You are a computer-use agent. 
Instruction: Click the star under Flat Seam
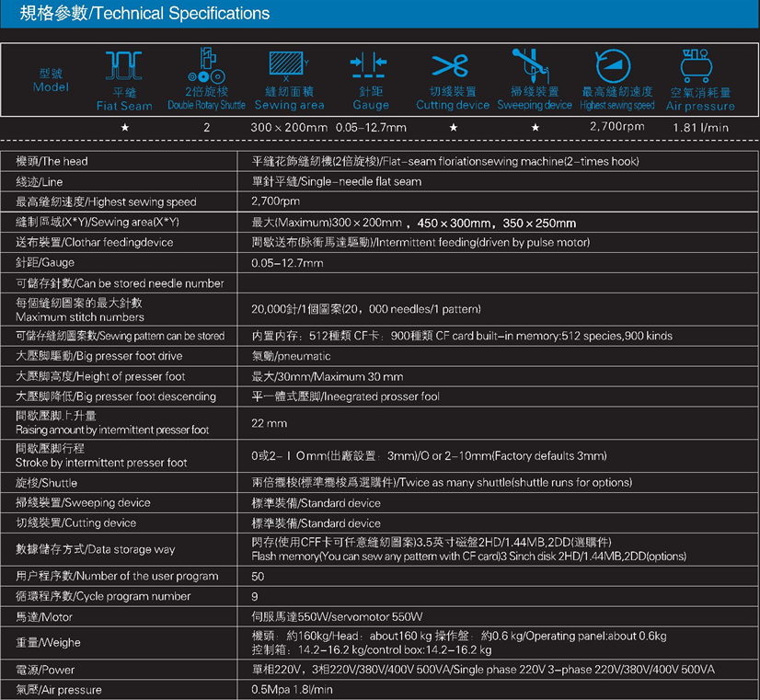pos(125,128)
